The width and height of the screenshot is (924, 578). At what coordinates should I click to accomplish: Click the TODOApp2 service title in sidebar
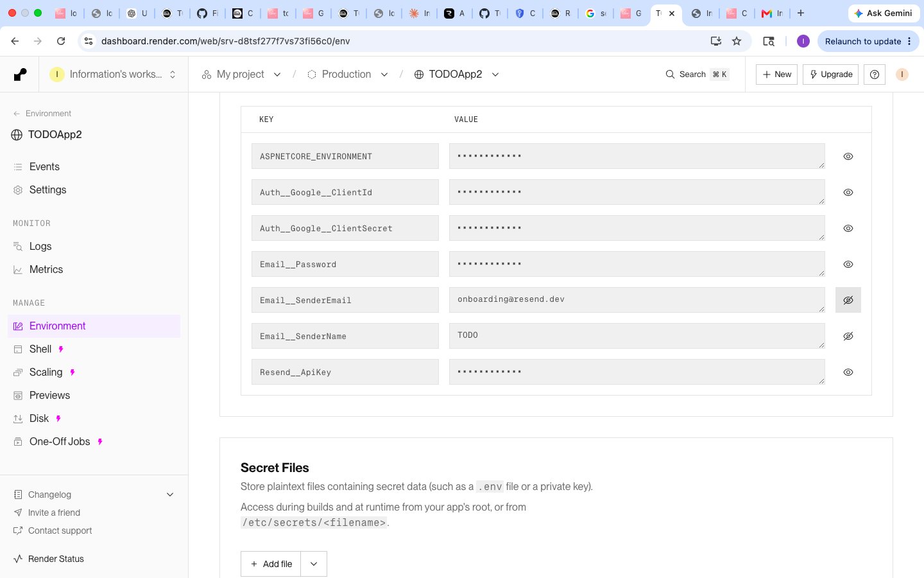pyautogui.click(x=55, y=135)
